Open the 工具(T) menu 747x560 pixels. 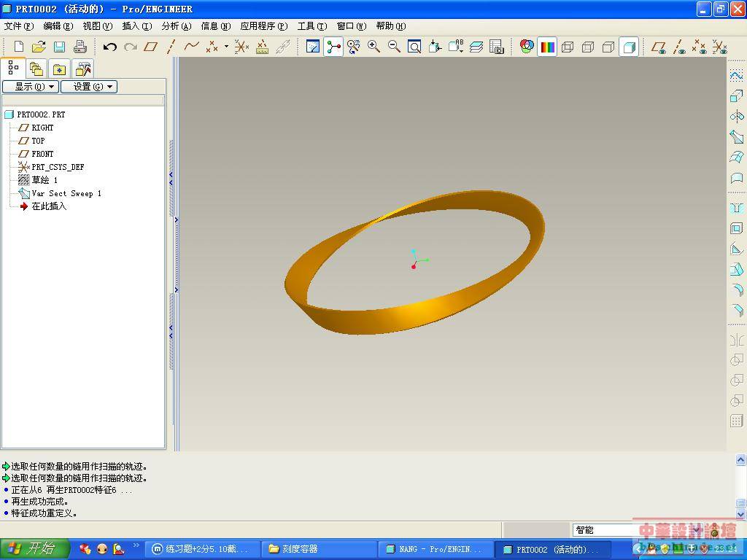tap(312, 26)
